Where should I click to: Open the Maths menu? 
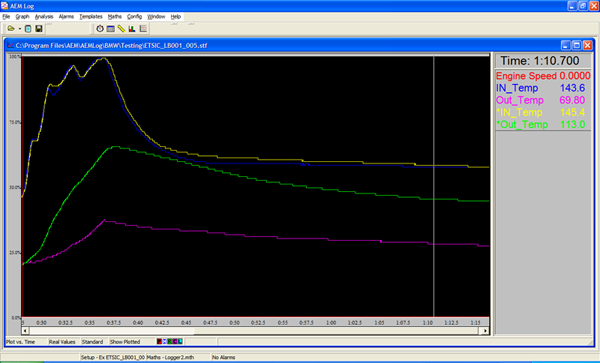(x=114, y=16)
